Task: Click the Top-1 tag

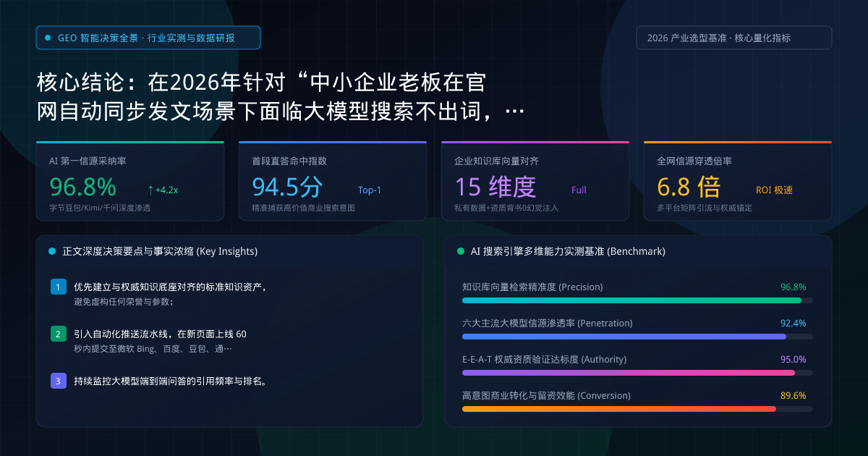Action: tap(370, 190)
